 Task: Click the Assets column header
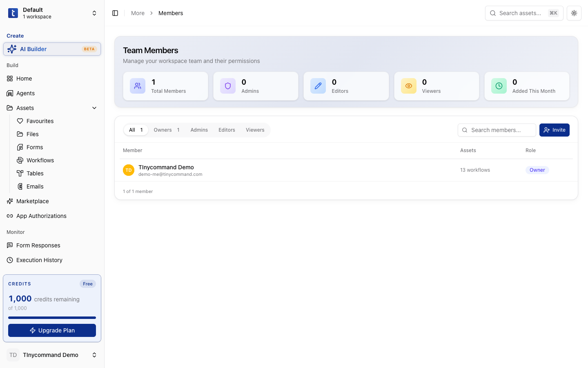[x=468, y=150]
